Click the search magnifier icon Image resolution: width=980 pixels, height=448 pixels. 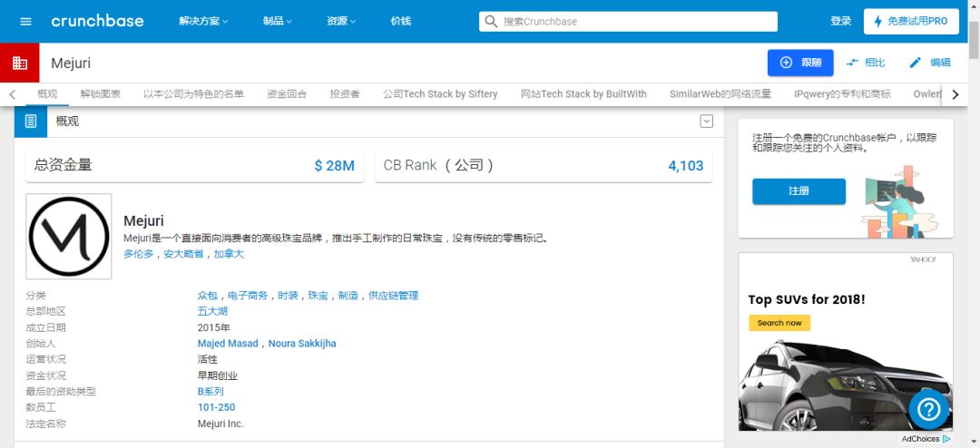pos(491,21)
